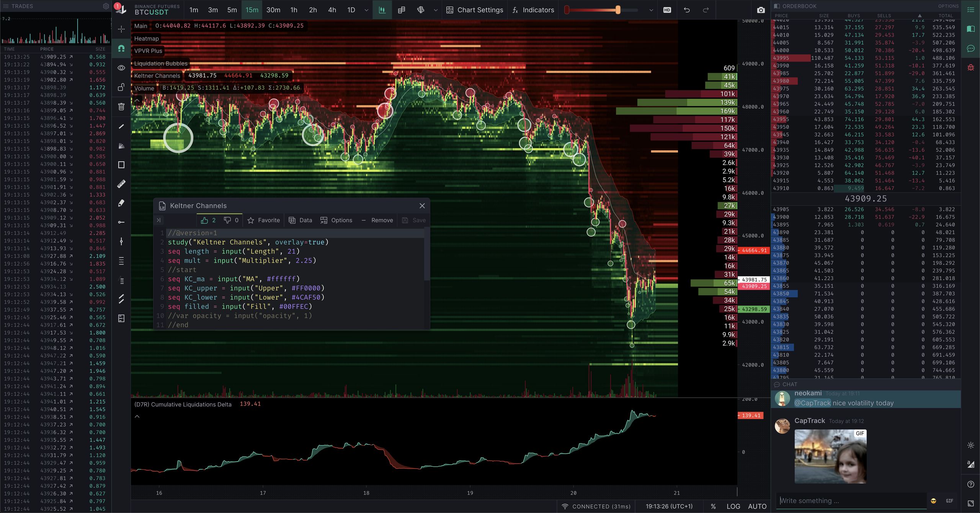Select the rectangle drawing tool
980x513 pixels.
121,165
